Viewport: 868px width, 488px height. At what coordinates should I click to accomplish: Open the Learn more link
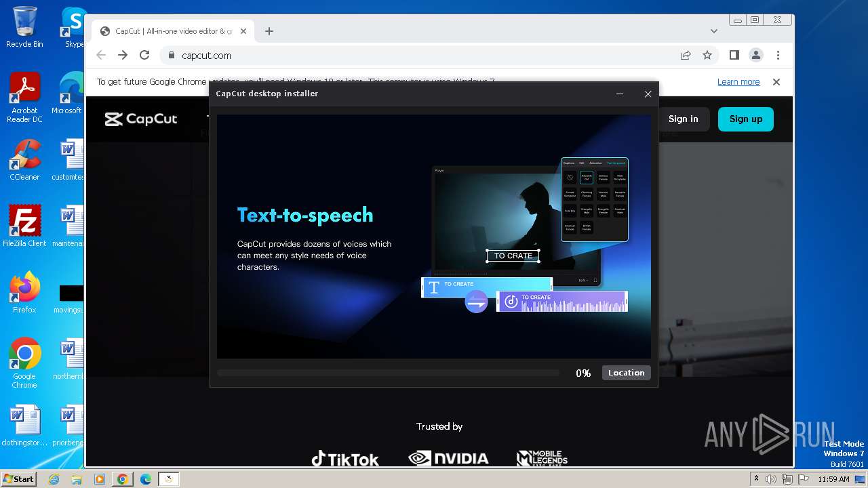[738, 82]
